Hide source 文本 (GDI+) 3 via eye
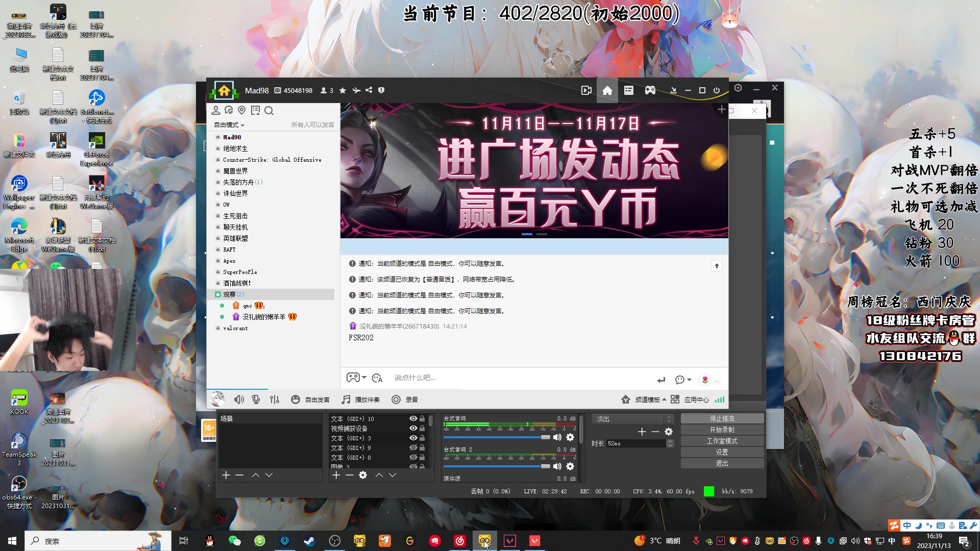The width and height of the screenshot is (980, 551). (413, 438)
